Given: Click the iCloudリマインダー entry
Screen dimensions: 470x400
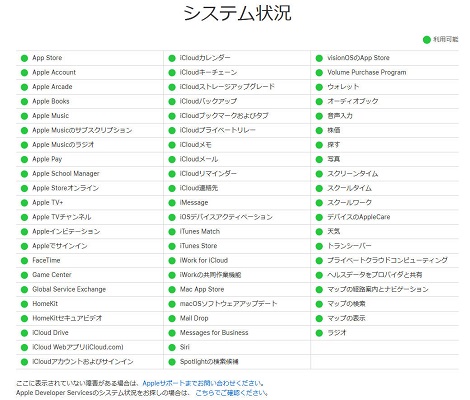Looking at the screenshot, I should coord(208,174).
